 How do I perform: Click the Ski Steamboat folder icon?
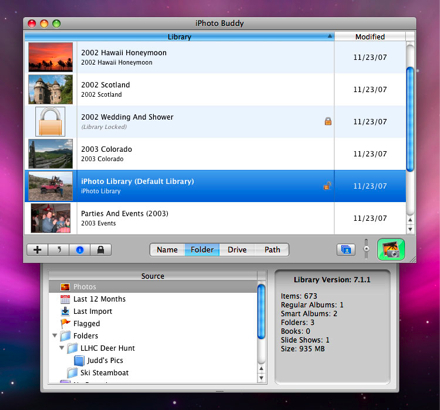(x=72, y=373)
